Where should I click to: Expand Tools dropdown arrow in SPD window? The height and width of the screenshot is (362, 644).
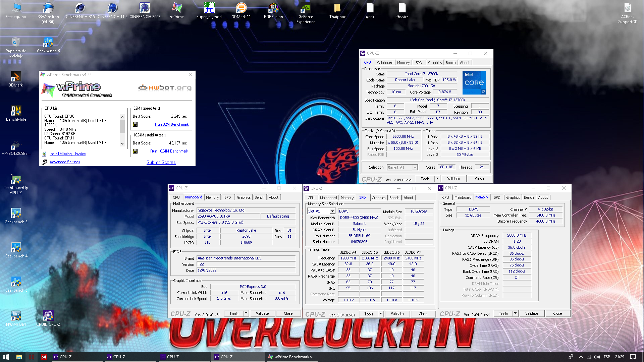381,314
